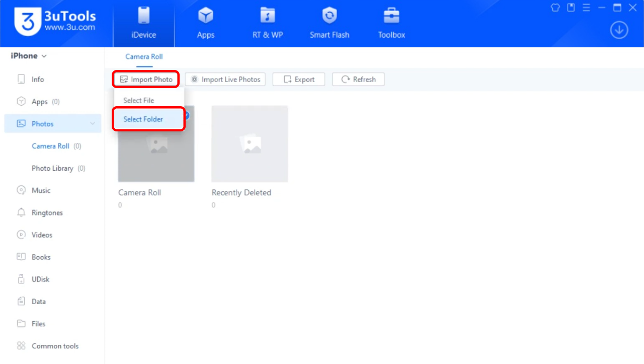Switch to the Camera Roll tab
Image resolution: width=644 pixels, height=364 pixels.
144,57
